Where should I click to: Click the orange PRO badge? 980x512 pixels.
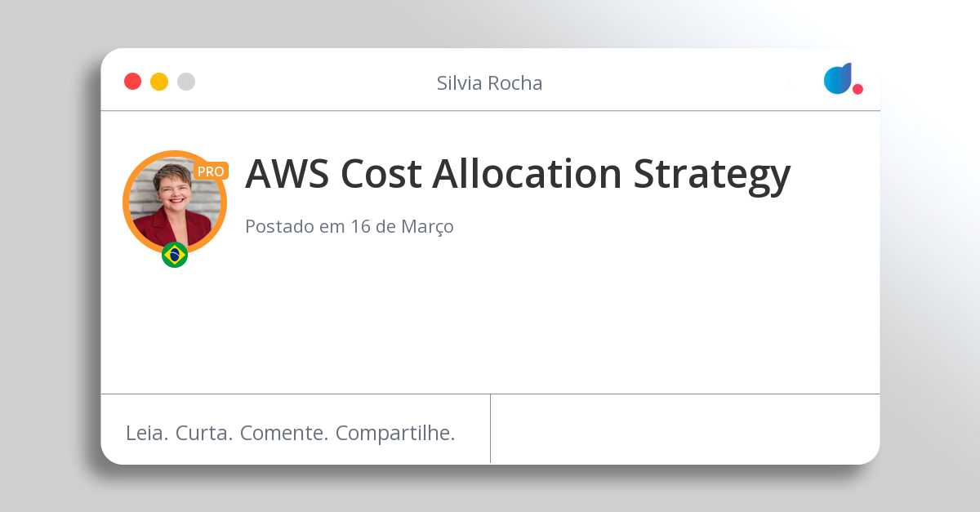click(x=211, y=171)
